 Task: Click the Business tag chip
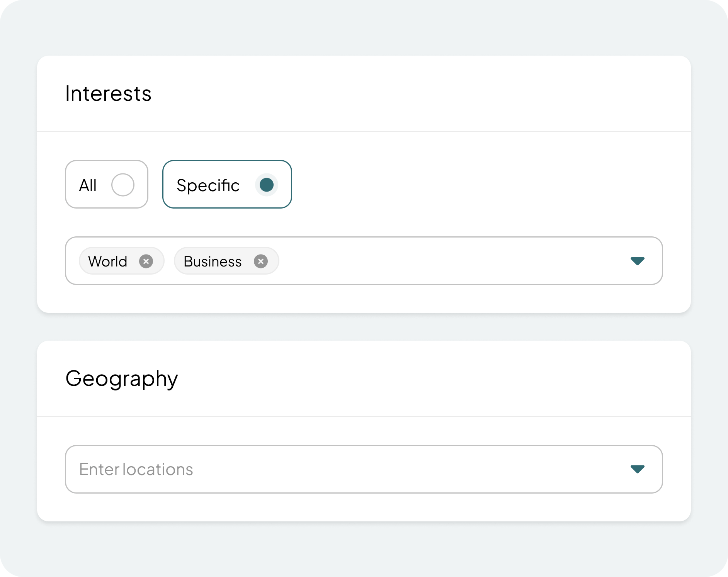(x=213, y=261)
